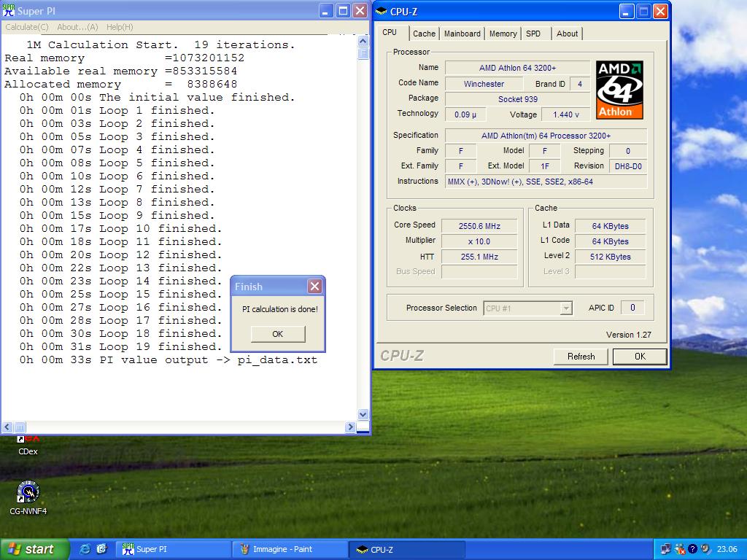Click the Refresh button in CPU-Z
The height and width of the screenshot is (560, 747).
(x=581, y=356)
